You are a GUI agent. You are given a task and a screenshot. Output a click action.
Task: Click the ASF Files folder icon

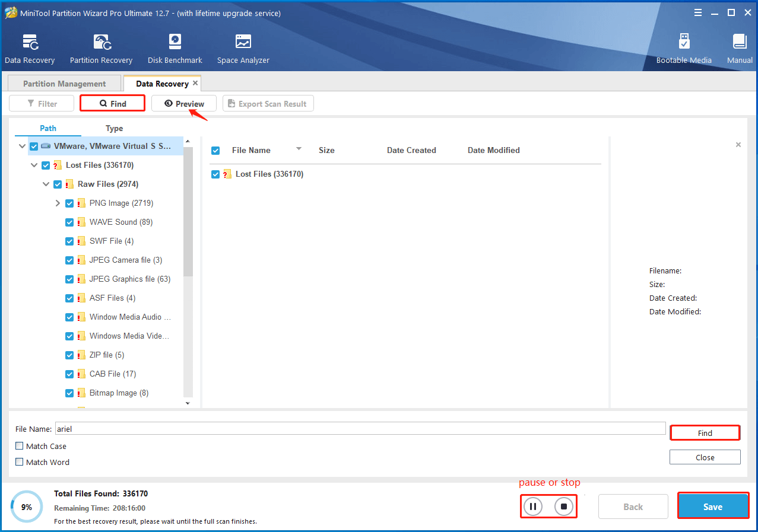81,298
